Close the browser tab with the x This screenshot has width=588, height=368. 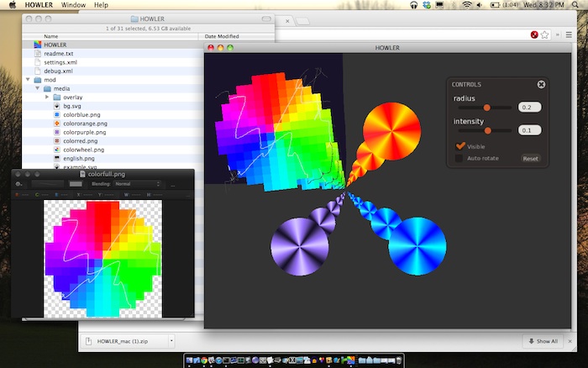click(x=287, y=21)
